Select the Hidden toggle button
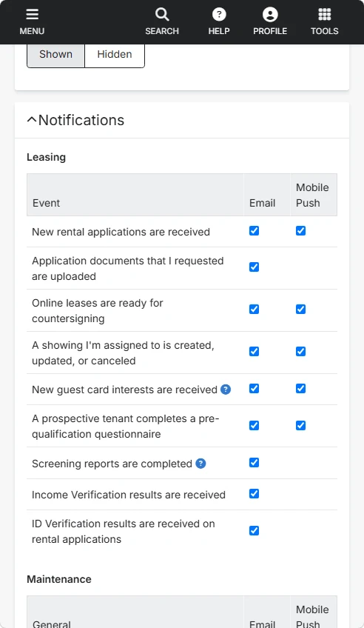The image size is (364, 628). coord(115,55)
